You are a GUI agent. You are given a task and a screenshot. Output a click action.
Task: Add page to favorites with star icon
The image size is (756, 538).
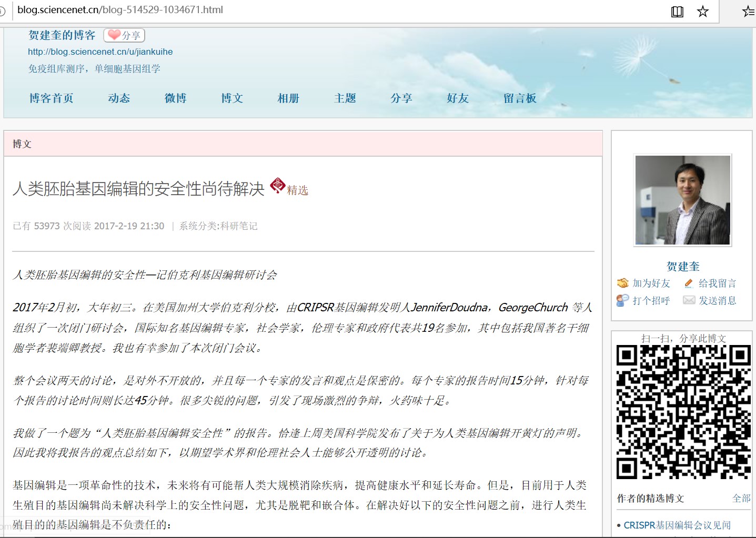coord(702,11)
